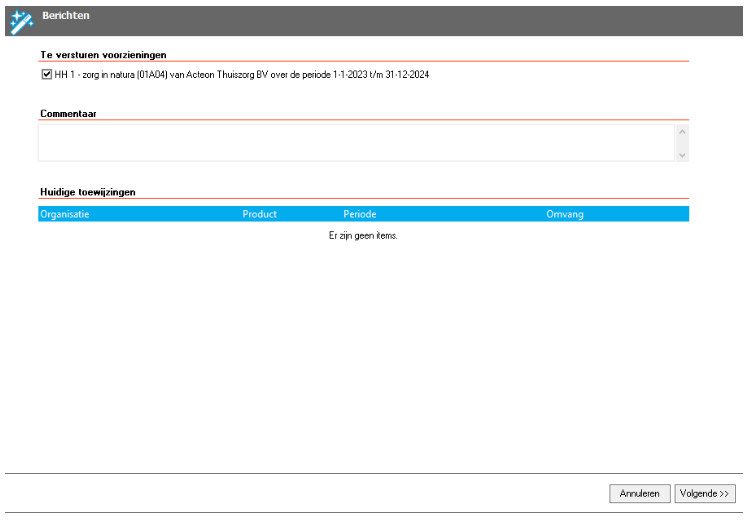This screenshot has height=520, width=744.
Task: Click the magic wand wizard icon
Action: pos(20,20)
